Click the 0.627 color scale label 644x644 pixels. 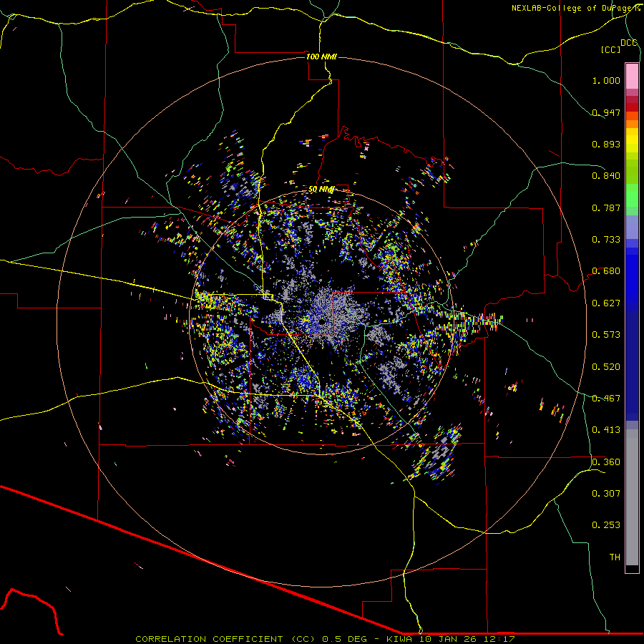[606, 303]
